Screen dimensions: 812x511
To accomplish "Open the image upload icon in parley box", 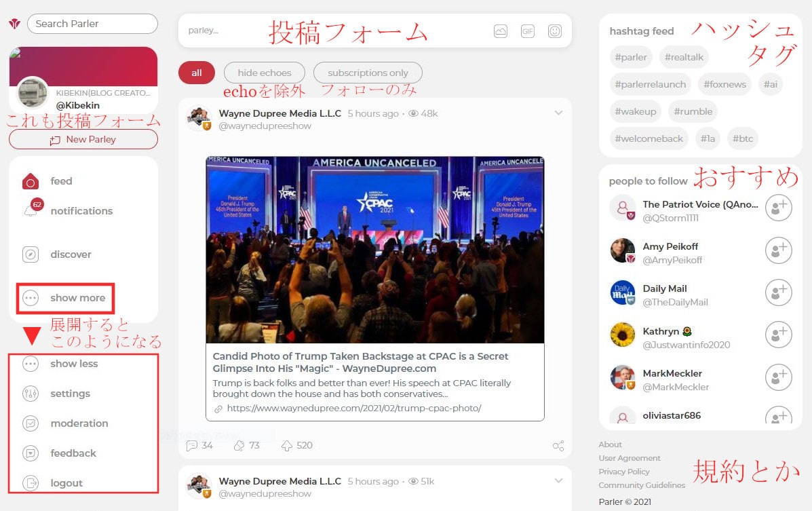I will 500,31.
